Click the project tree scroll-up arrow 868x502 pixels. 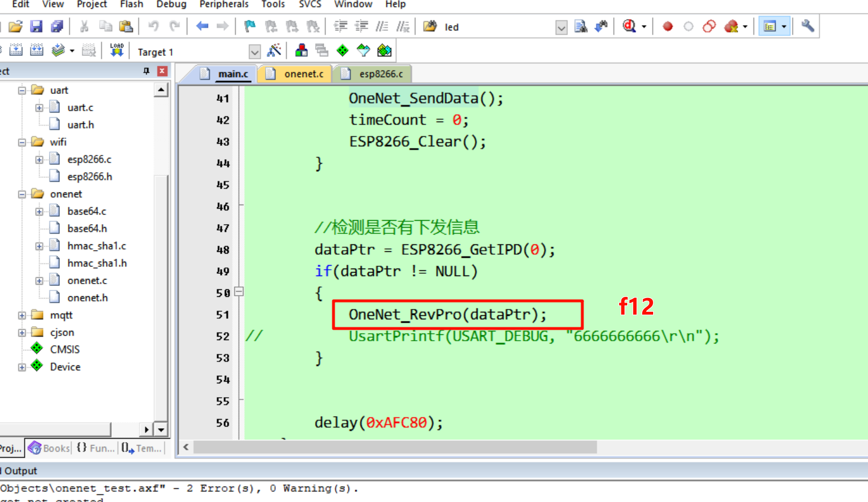[161, 90]
